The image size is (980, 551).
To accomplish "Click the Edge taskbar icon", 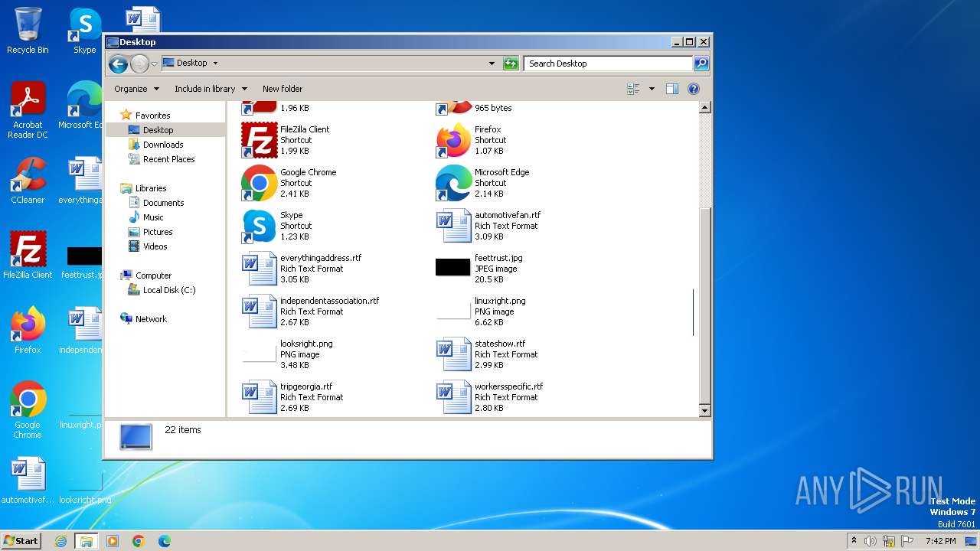I will tap(165, 541).
